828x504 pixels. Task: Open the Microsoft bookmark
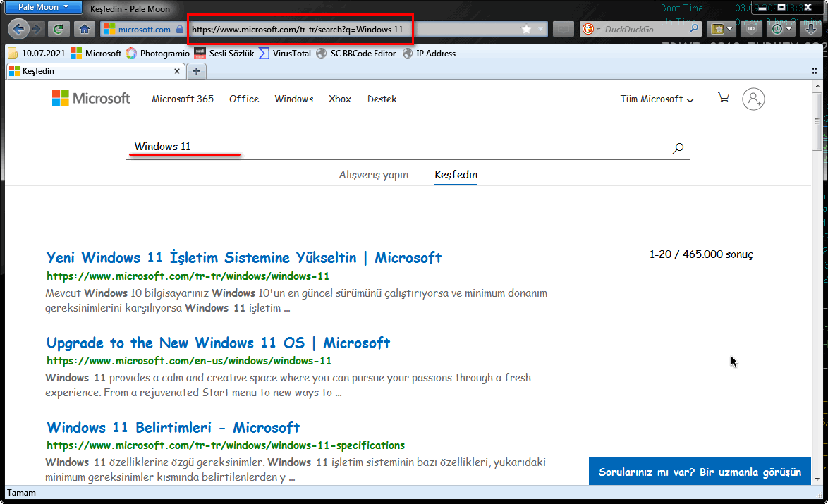coord(96,54)
